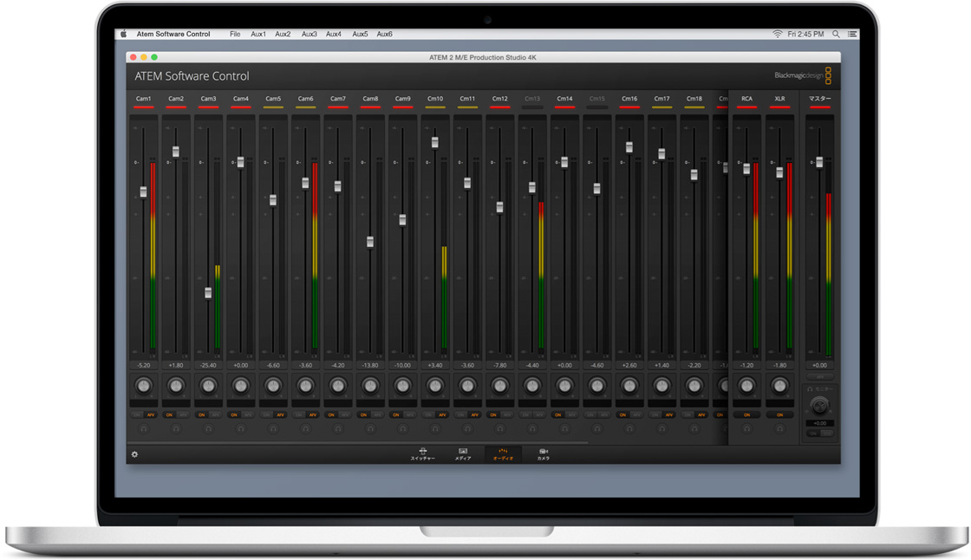Click the headphone icon under Cam2
The width and height of the screenshot is (971, 560).
coord(176,428)
